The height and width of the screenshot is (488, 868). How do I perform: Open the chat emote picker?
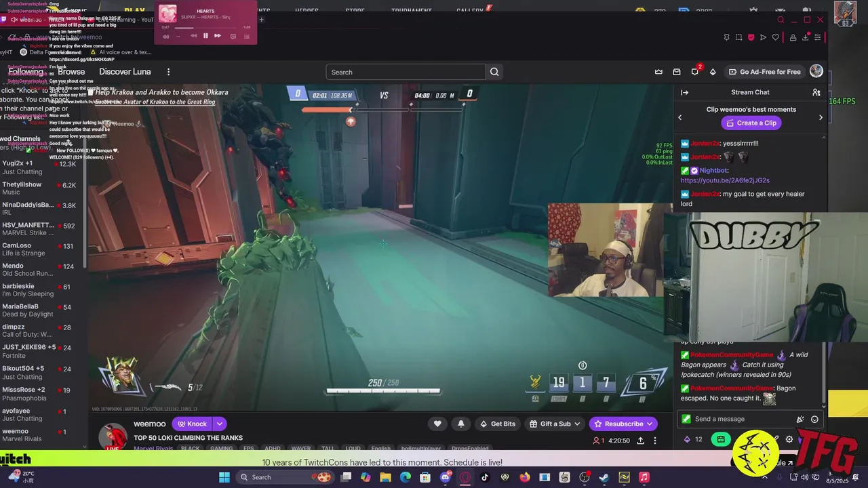[x=814, y=419]
